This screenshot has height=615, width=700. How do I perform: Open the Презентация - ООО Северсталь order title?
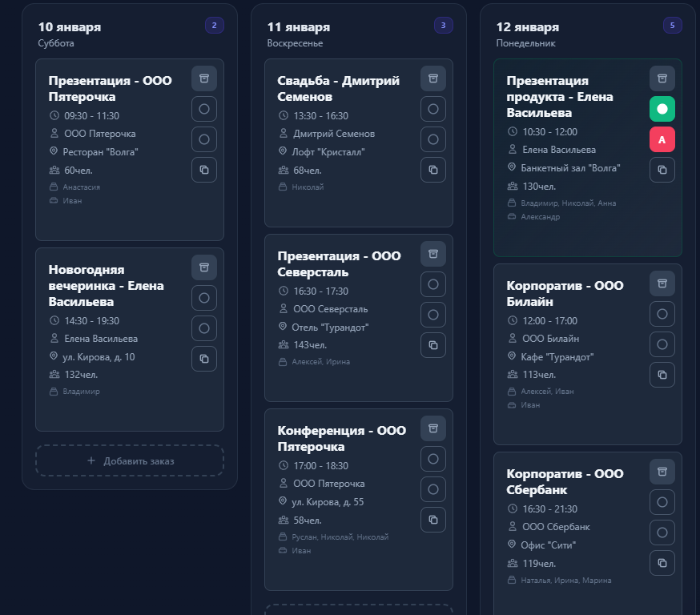click(339, 264)
